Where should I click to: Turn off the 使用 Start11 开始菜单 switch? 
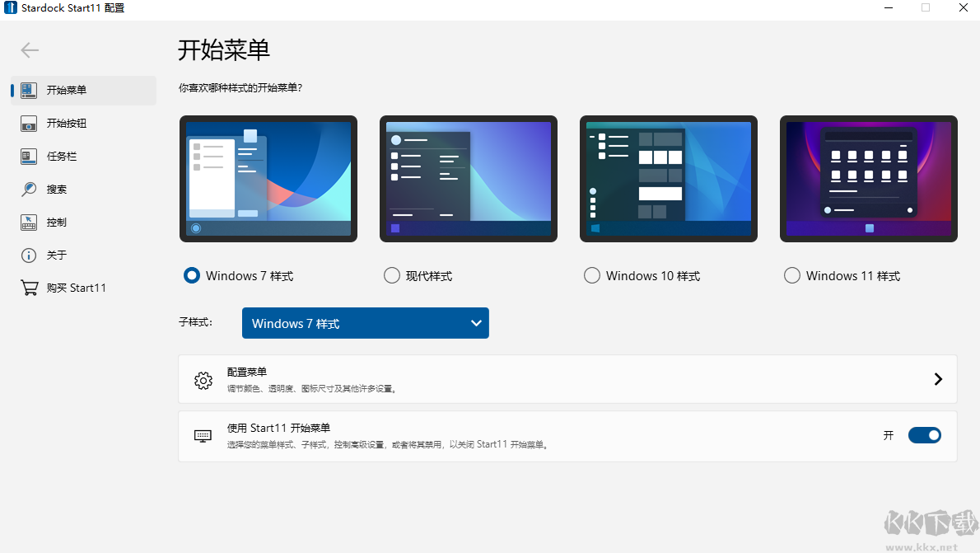(924, 435)
